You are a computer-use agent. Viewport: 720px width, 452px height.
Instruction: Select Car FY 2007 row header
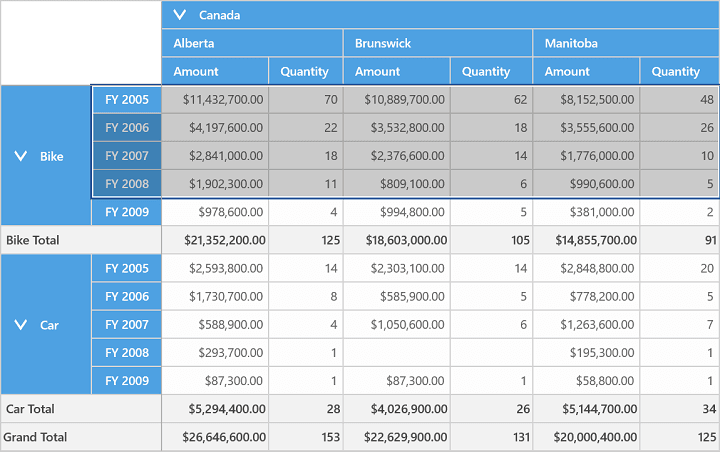tap(127, 324)
